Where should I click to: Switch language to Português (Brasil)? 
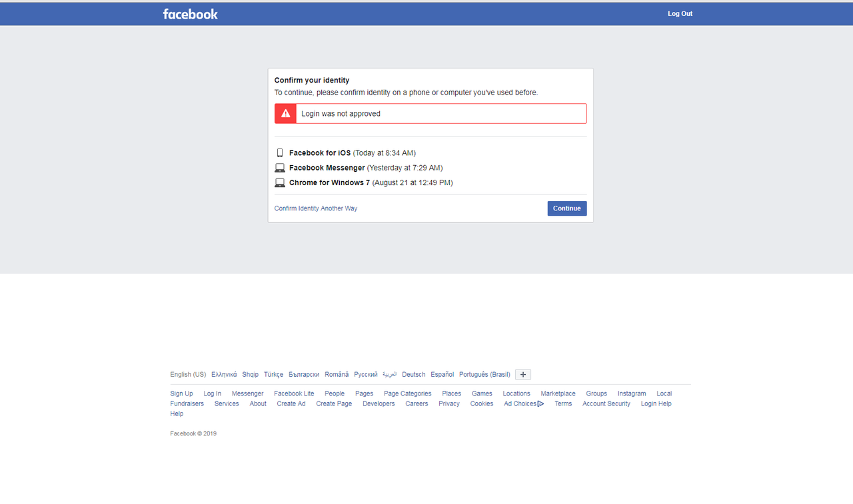coord(484,375)
